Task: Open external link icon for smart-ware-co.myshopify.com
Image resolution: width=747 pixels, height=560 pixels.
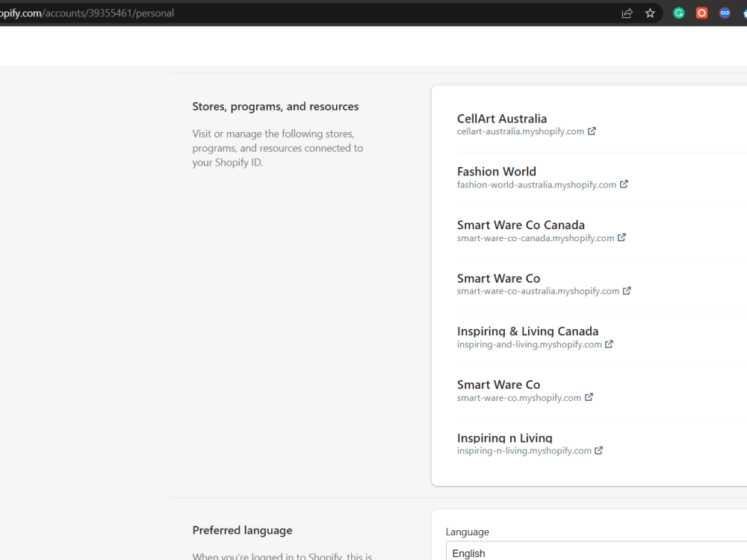Action: 589,397
